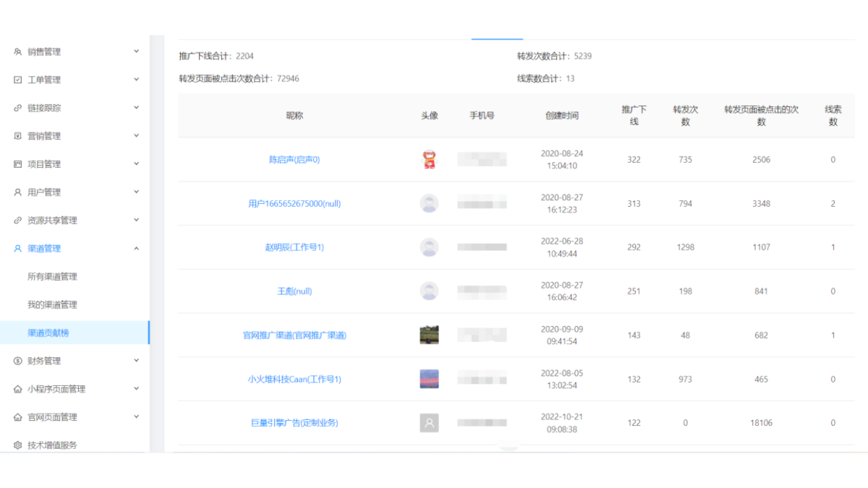Click the 营销管理 sidebar icon

18,136
